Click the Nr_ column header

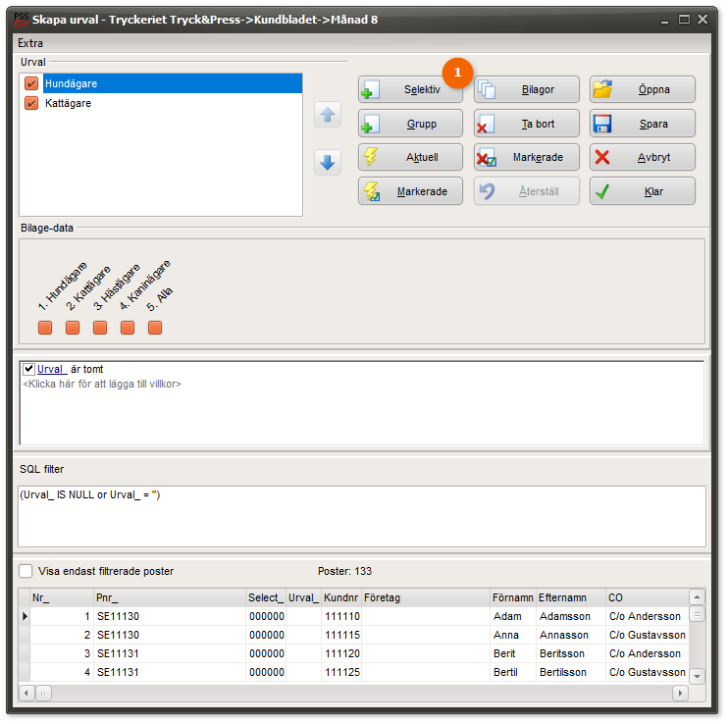[62, 597]
